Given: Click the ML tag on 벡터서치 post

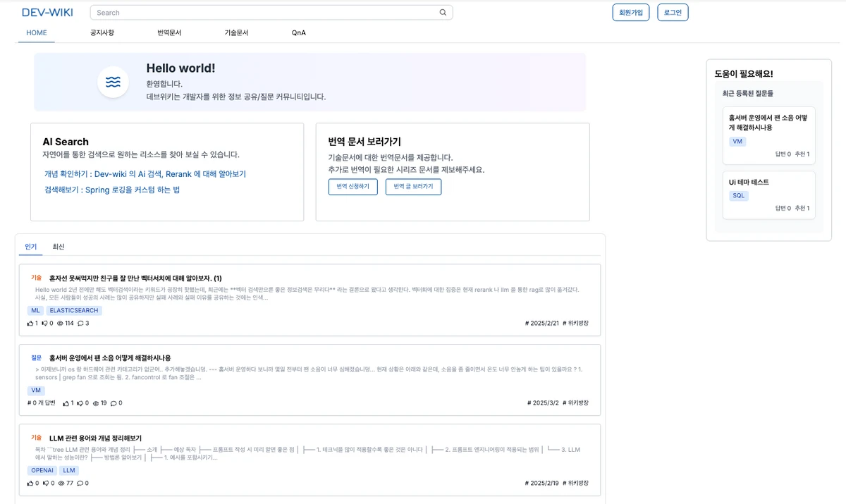Looking at the screenshot, I should coord(35,310).
